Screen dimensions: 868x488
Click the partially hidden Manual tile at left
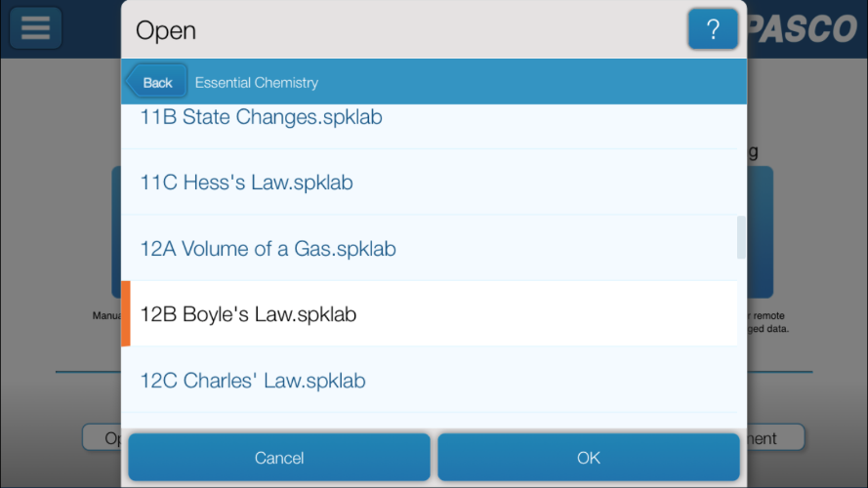tap(116, 232)
